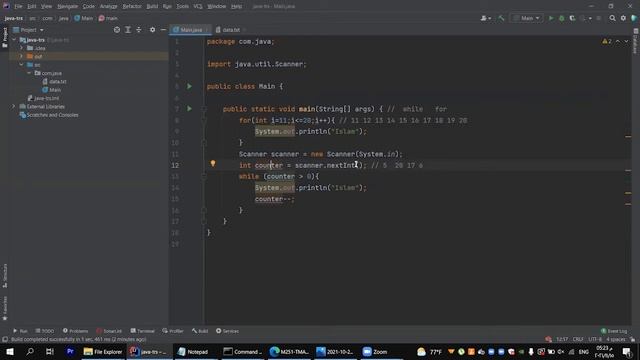Collapse the com.java package node
This screenshot has width=640, height=360.
click(x=29, y=73)
